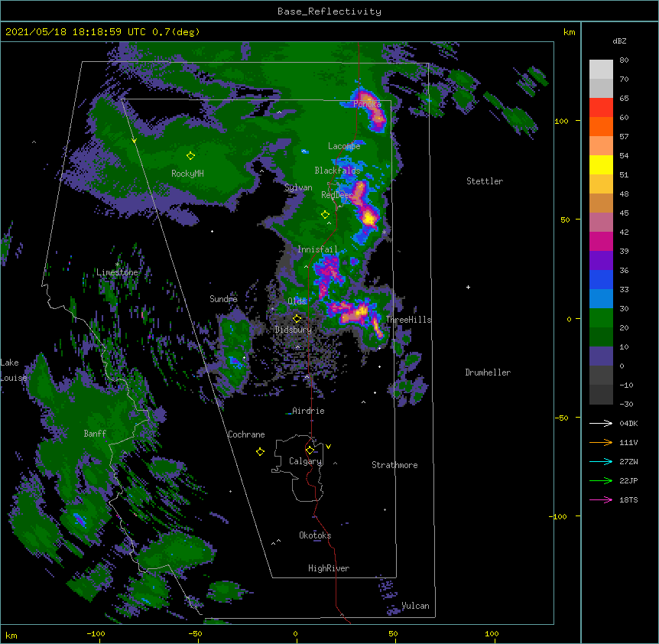Click the Didsbury town label
Screen dimensions: 659x644
click(x=294, y=330)
